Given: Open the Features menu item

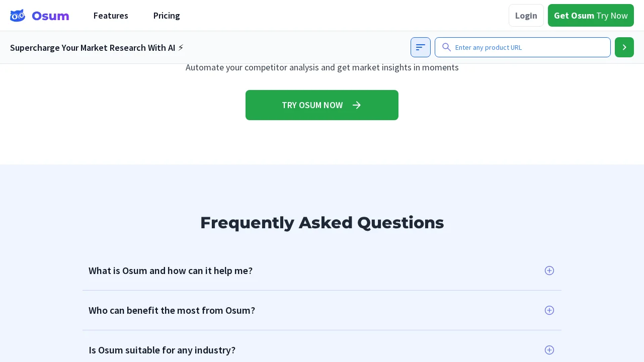Looking at the screenshot, I should click(111, 16).
